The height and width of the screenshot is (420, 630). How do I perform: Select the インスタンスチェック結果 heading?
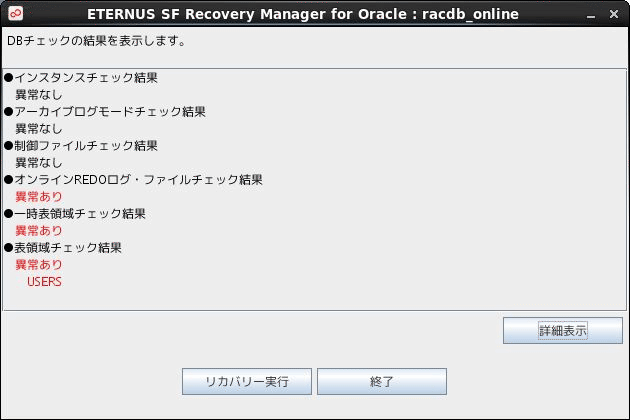[x=81, y=78]
